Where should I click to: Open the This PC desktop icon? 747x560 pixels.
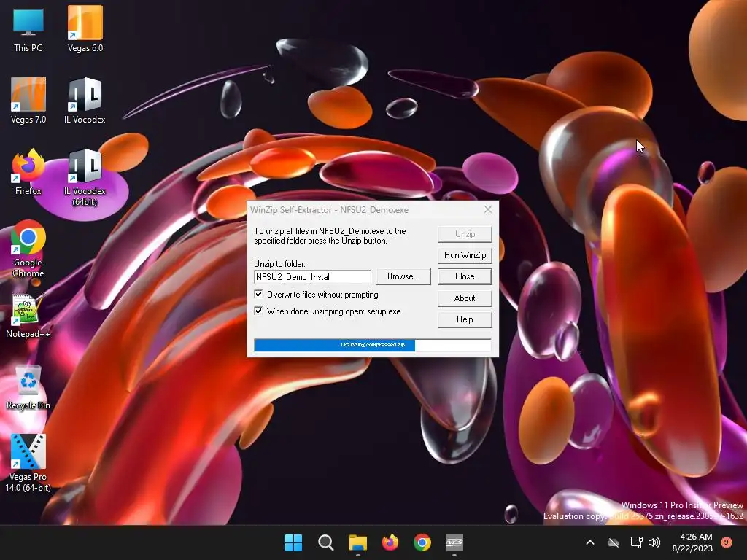point(28,29)
